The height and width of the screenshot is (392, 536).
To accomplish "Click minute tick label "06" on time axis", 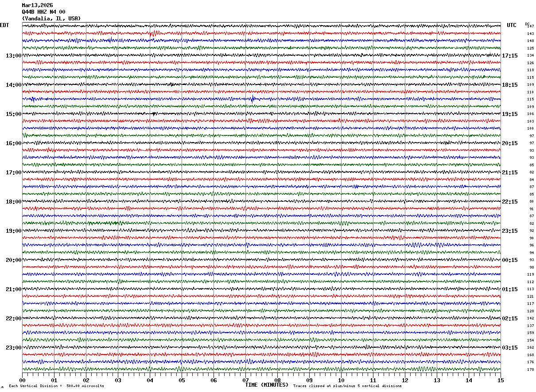I will click(214, 380).
